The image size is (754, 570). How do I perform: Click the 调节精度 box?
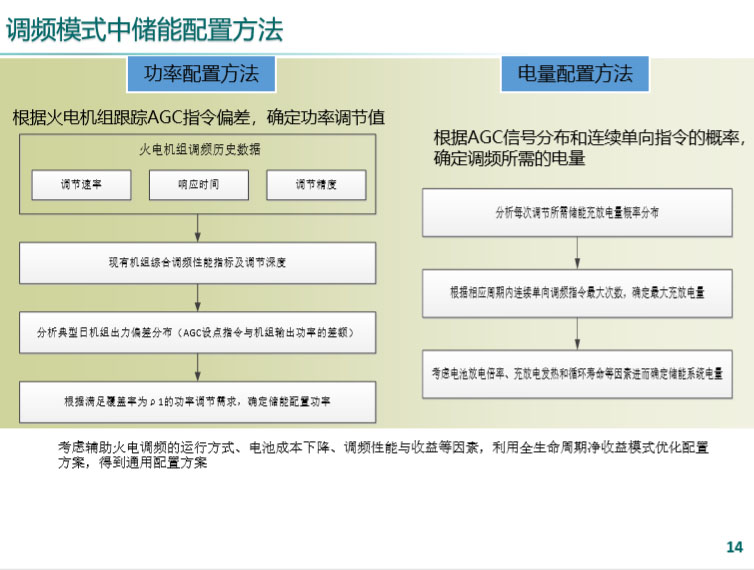pos(315,185)
